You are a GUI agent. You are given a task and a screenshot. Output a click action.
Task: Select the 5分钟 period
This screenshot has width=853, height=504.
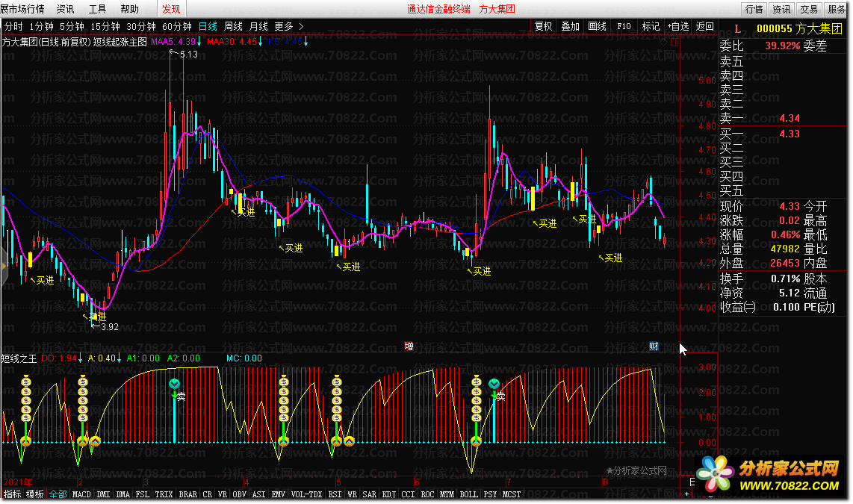[x=72, y=26]
